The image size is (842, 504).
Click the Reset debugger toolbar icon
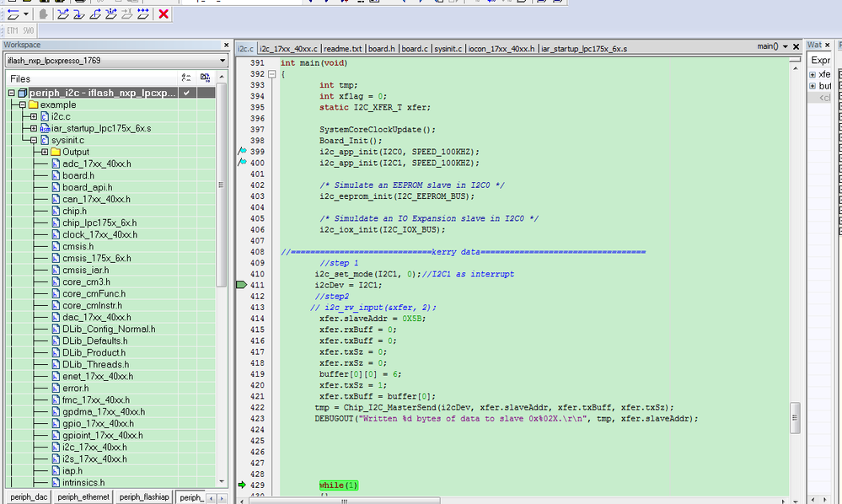[x=13, y=14]
